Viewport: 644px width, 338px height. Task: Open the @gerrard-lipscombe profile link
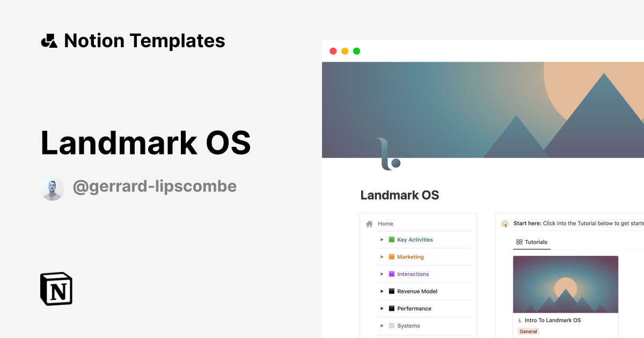(155, 186)
